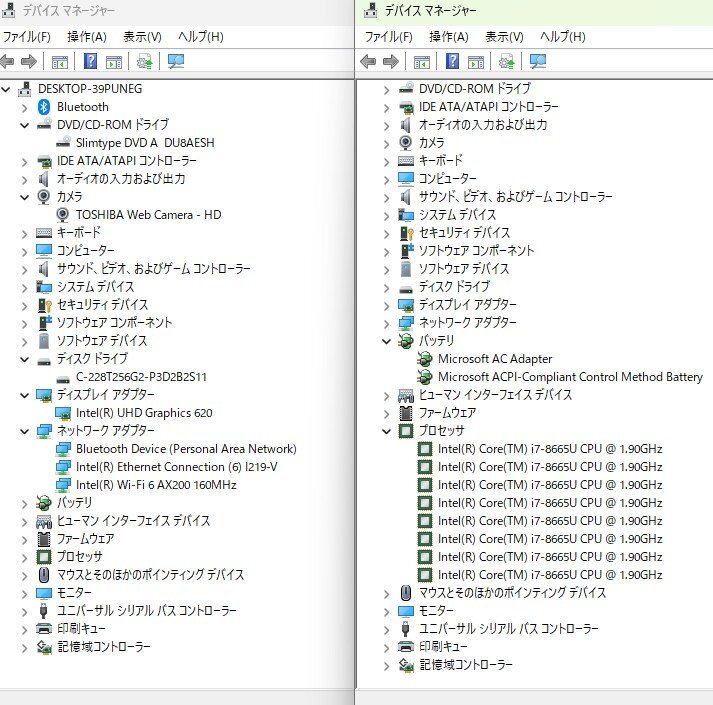
Task: Select Intel(R) UHD Graphics 620 entry
Action: coord(144,413)
